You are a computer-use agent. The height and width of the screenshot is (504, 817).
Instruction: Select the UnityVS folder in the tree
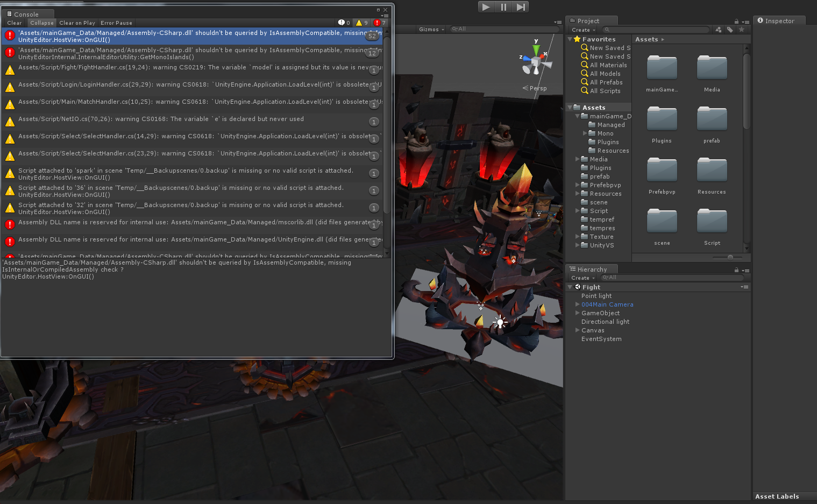point(602,245)
